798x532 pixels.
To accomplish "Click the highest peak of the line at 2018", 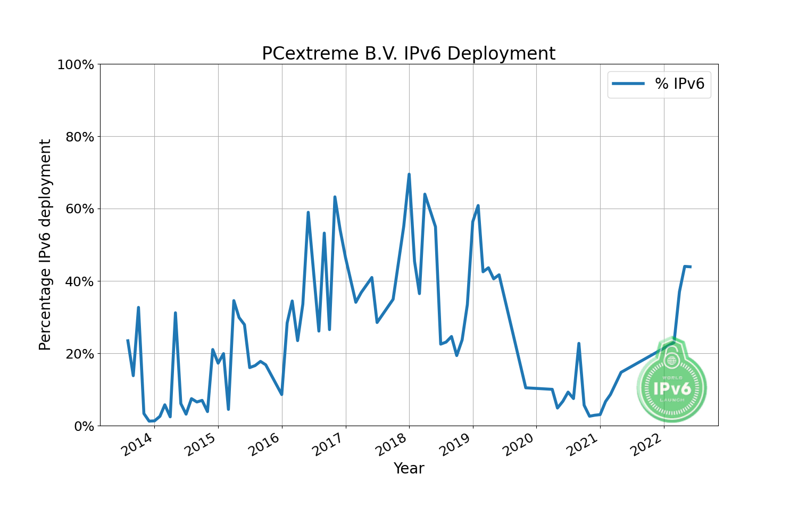I will point(409,174).
